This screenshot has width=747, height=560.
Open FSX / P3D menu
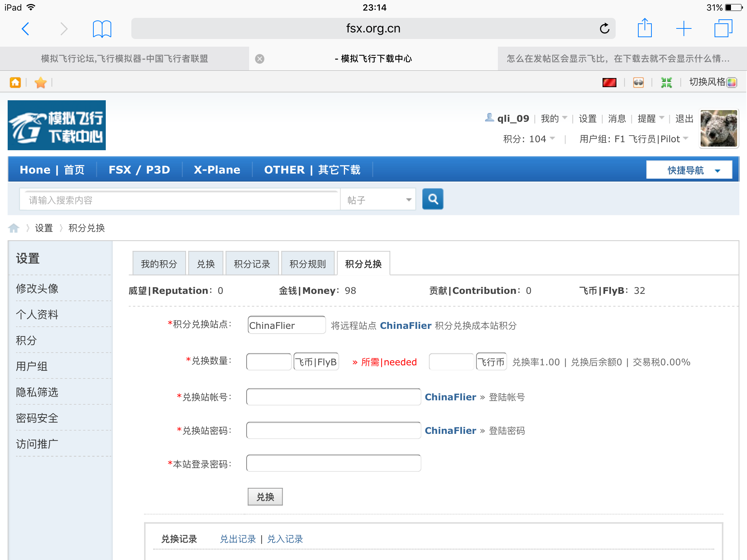click(x=139, y=170)
